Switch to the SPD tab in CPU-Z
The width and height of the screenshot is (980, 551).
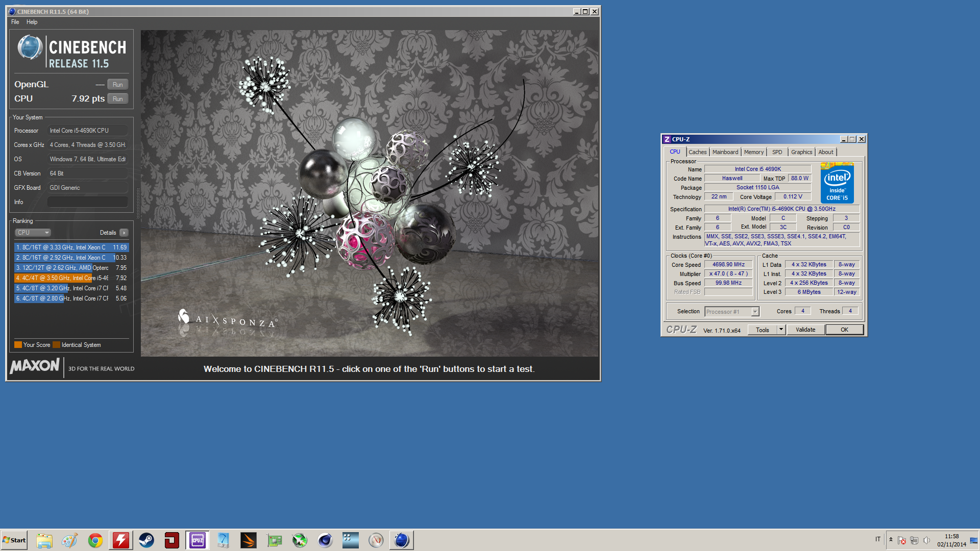tap(777, 152)
